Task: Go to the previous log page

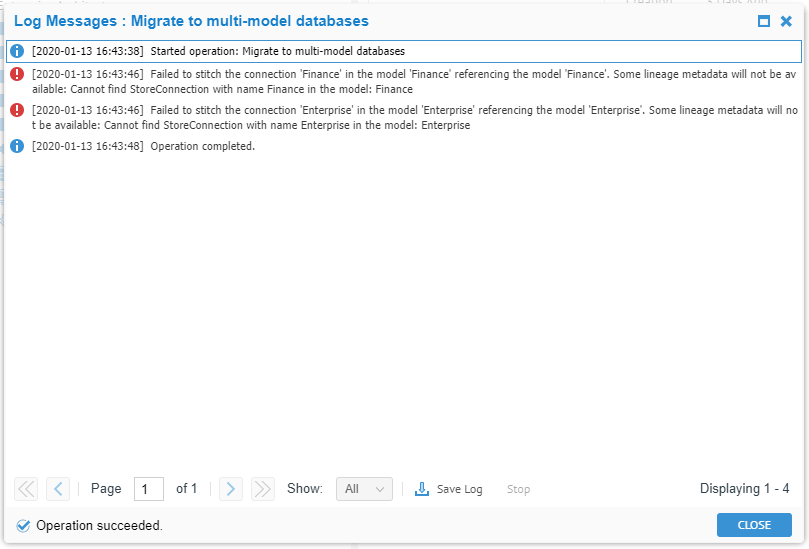Action: pyautogui.click(x=58, y=489)
